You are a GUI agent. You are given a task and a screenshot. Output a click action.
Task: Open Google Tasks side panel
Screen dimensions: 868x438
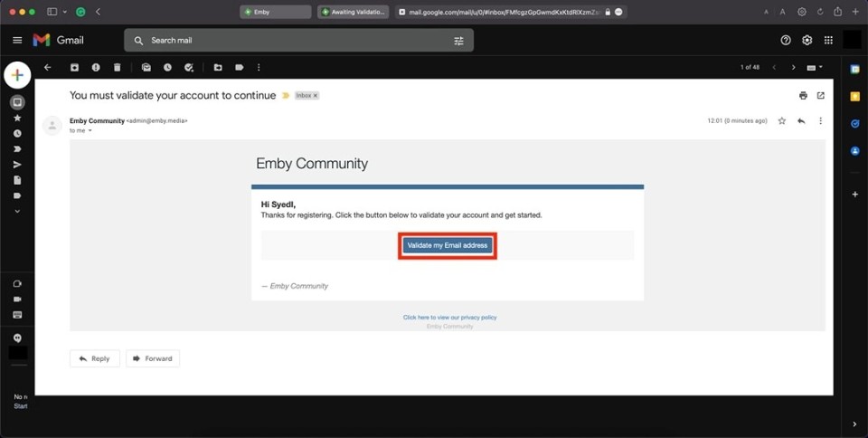click(854, 123)
